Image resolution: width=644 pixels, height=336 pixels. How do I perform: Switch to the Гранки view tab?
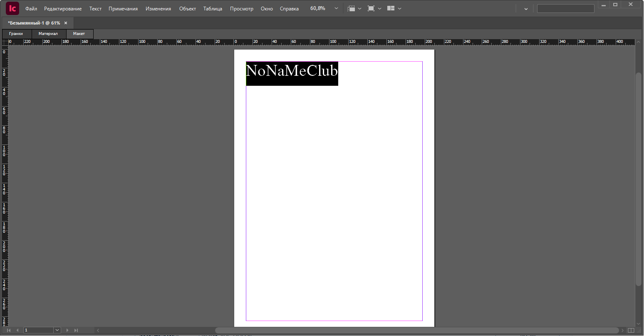(x=16, y=34)
